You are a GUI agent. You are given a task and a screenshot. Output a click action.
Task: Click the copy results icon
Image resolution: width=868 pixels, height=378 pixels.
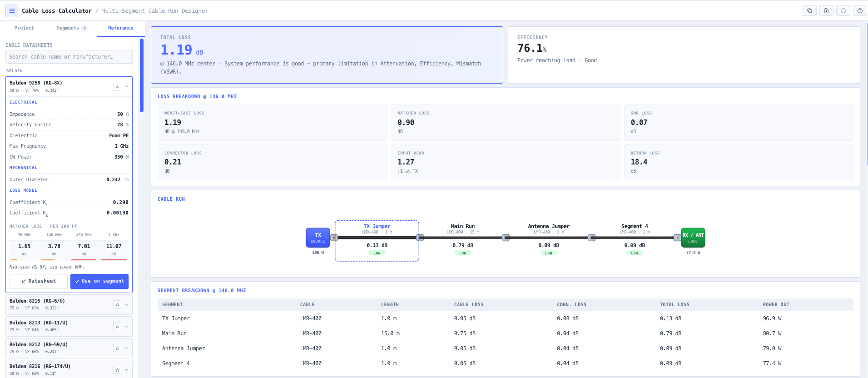[809, 10]
